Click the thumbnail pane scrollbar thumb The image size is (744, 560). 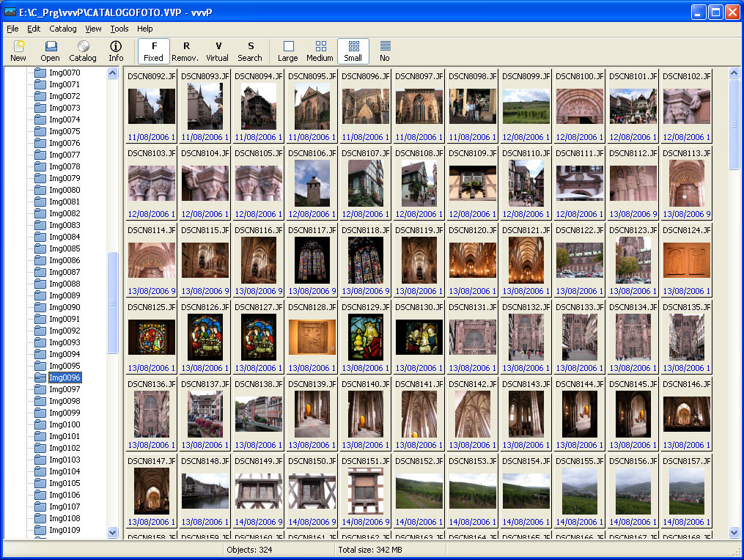[x=734, y=125]
